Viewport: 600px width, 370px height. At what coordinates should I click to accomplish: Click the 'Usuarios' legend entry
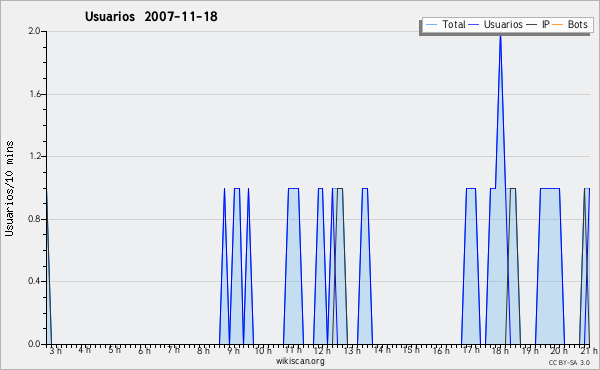(496, 24)
